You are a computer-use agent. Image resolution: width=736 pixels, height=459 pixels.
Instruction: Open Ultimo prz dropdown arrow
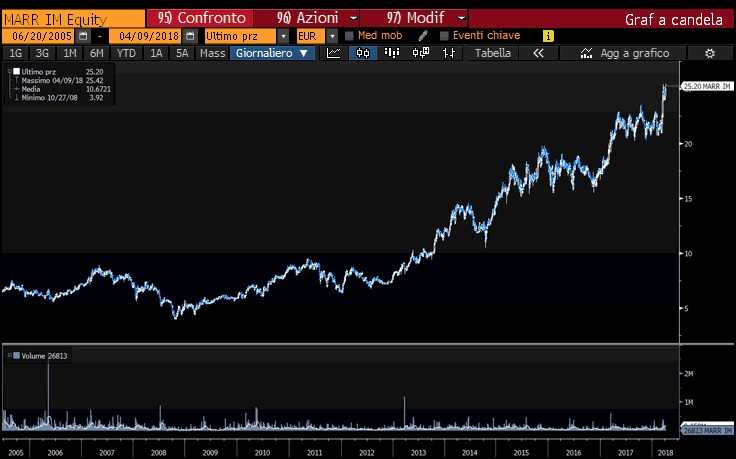click(283, 36)
